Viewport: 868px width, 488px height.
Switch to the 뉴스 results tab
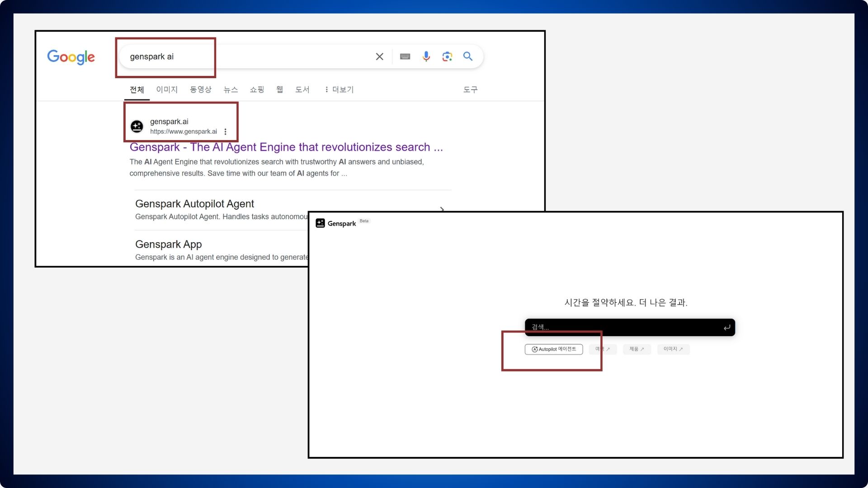231,89
